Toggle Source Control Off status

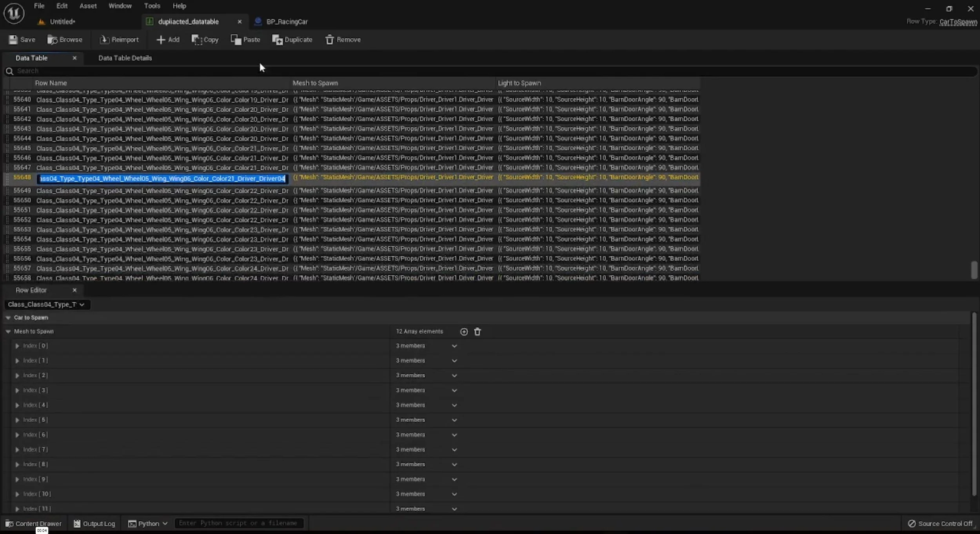point(940,523)
